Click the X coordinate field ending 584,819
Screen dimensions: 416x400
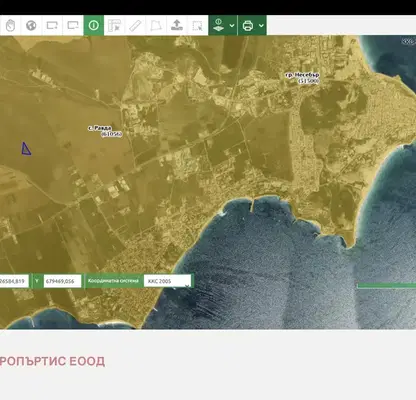(x=14, y=281)
